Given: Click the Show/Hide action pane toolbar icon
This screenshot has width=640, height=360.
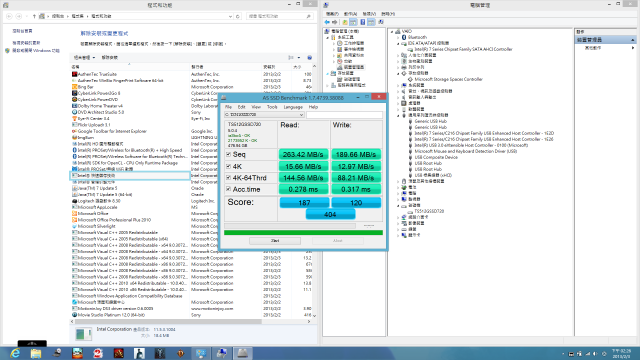Looking at the screenshot, I should [371, 22].
